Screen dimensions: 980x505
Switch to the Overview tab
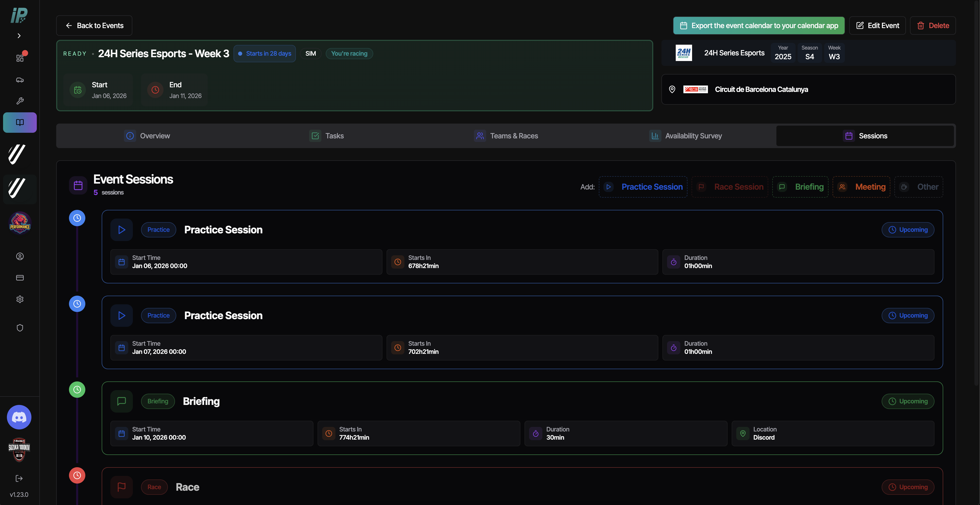(147, 136)
